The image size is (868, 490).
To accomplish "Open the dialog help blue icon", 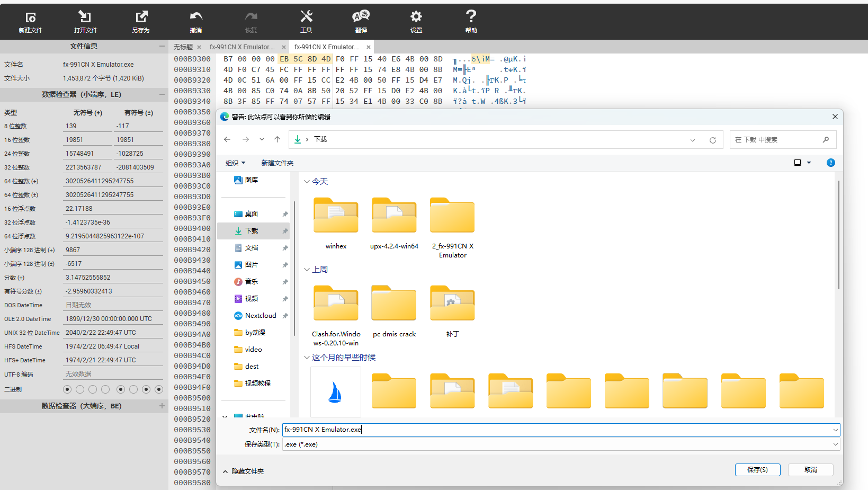I will click(x=831, y=163).
